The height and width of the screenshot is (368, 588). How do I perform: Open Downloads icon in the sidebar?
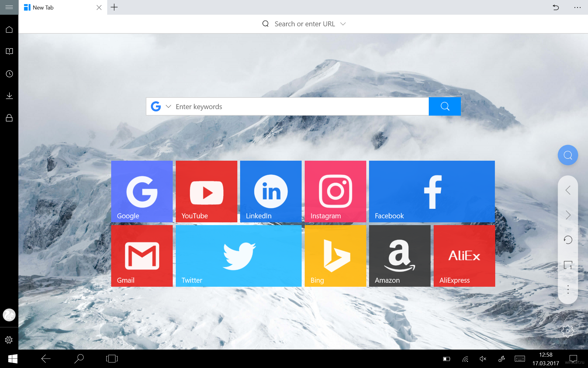[x=9, y=96]
